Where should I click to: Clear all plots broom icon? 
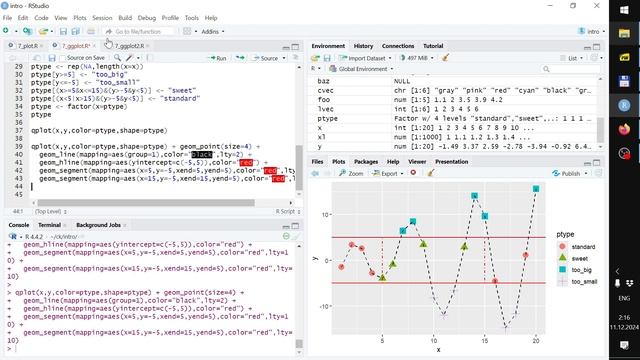(x=431, y=173)
